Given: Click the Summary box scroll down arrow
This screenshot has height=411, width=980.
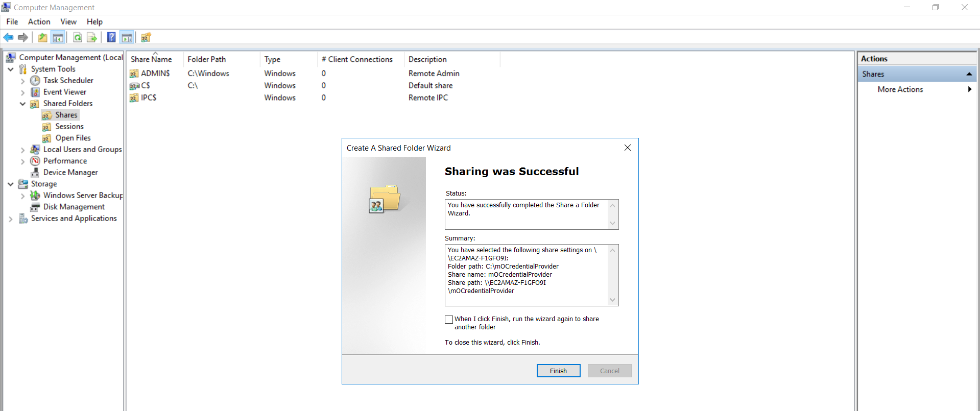Looking at the screenshot, I should coord(613,300).
